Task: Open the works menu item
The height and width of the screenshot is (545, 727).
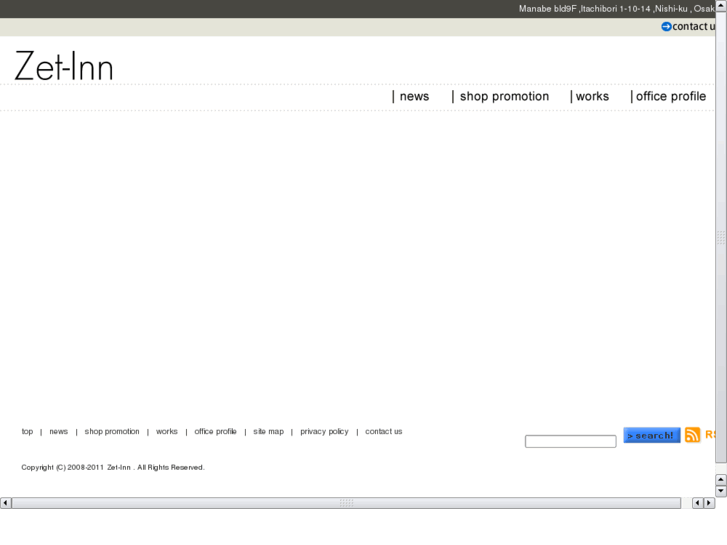Action: coord(592,96)
